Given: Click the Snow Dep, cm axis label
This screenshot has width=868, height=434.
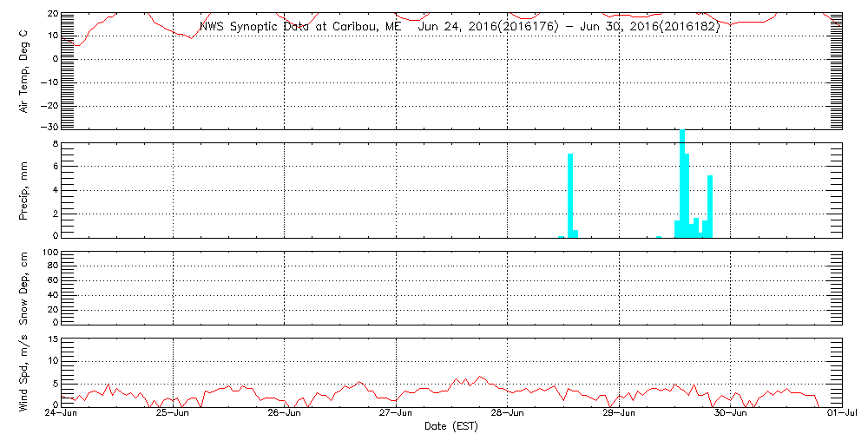Looking at the screenshot, I should 23,288.
